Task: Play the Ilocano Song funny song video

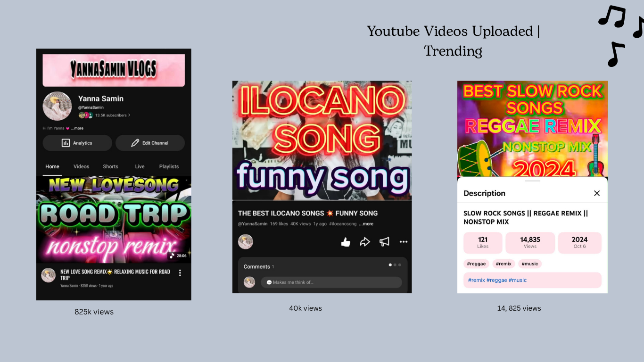Action: click(x=322, y=140)
